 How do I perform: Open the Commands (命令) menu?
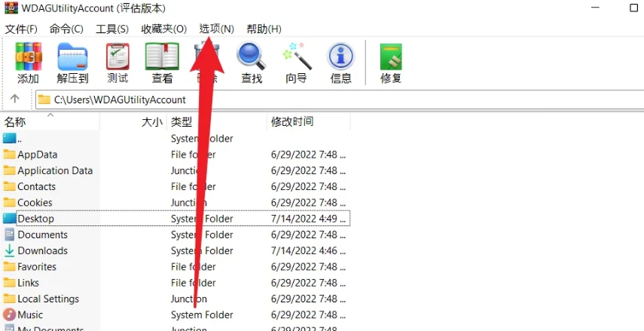pyautogui.click(x=66, y=29)
